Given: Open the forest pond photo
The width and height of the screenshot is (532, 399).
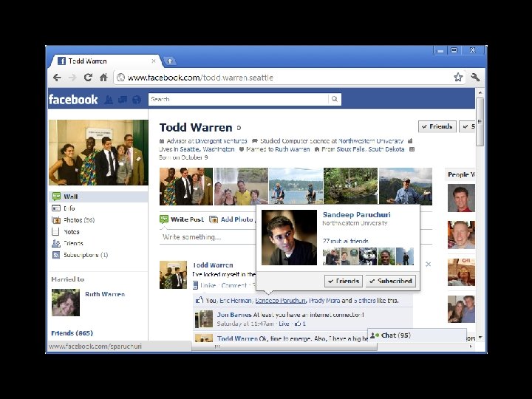Looking at the screenshot, I should tap(350, 186).
